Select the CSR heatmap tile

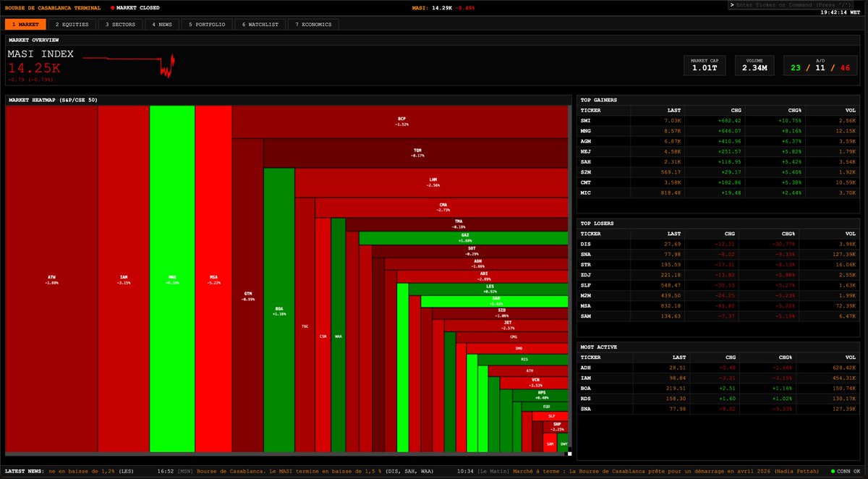(323, 335)
